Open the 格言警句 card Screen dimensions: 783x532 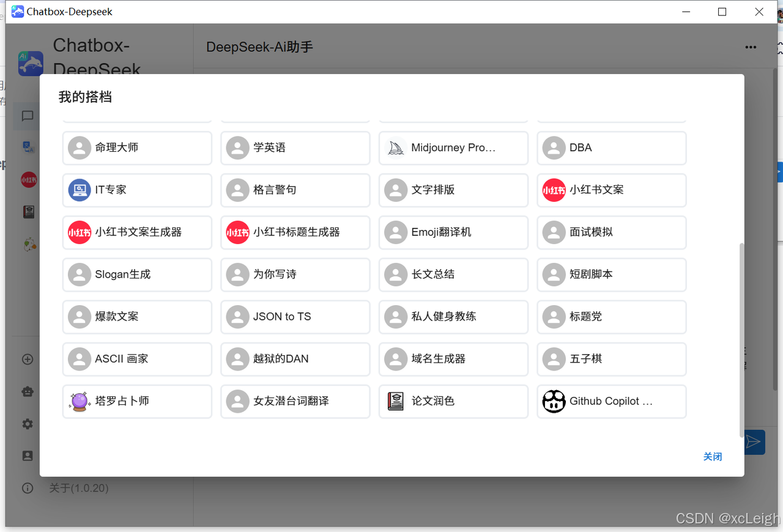(295, 190)
